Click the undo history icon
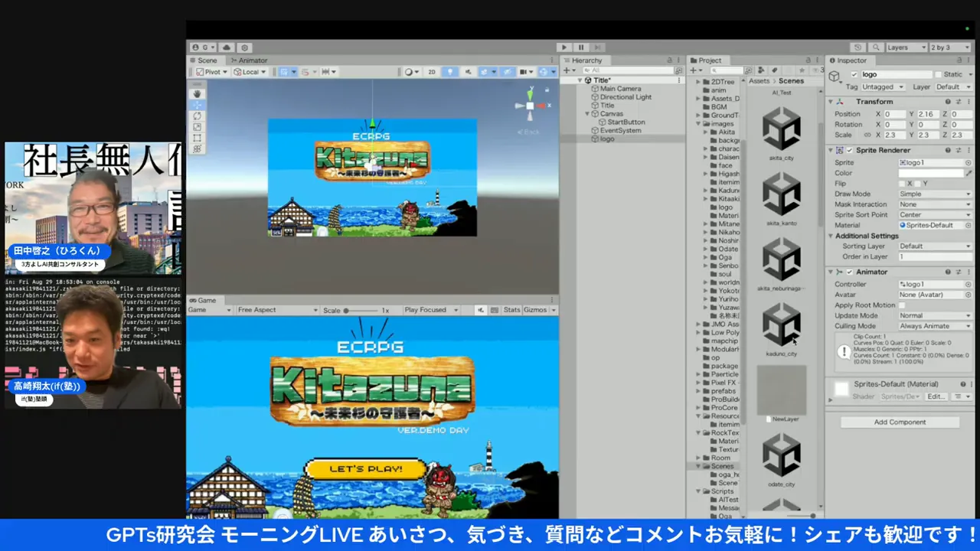This screenshot has width=980, height=551. pos(858,47)
